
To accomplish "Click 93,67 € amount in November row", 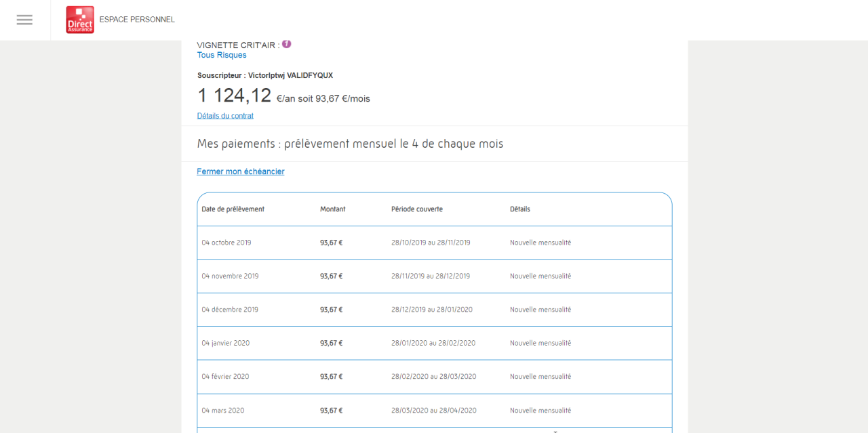I will click(332, 276).
